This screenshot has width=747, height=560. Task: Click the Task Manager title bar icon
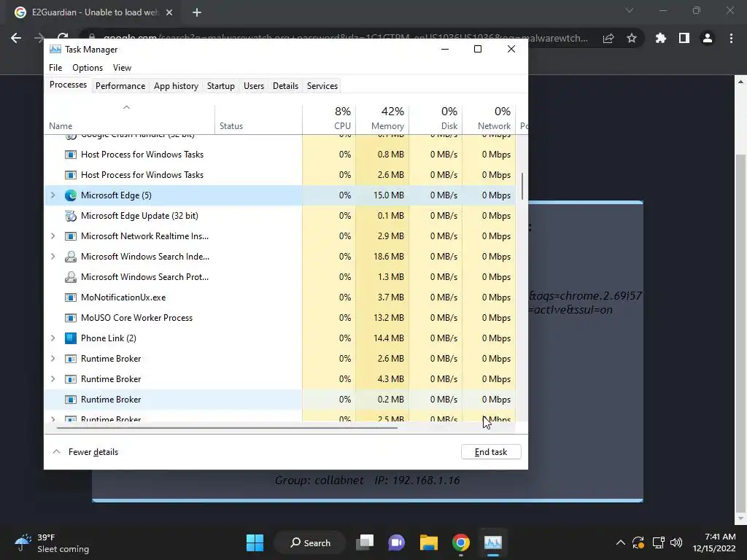(x=55, y=49)
